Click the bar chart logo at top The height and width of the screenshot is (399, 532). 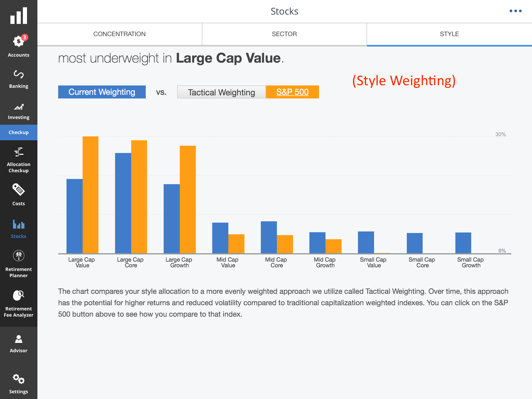(x=19, y=15)
